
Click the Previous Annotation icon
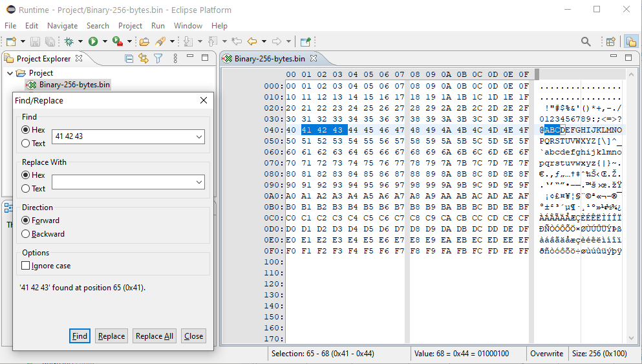point(213,41)
